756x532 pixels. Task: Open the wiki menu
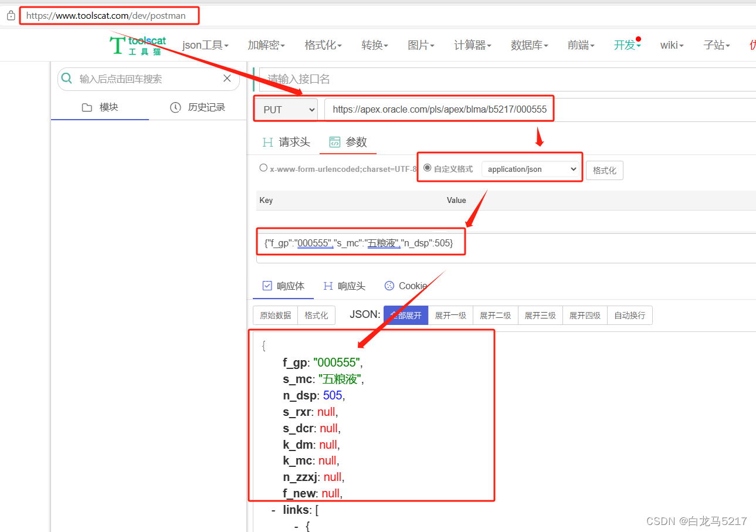coord(672,45)
